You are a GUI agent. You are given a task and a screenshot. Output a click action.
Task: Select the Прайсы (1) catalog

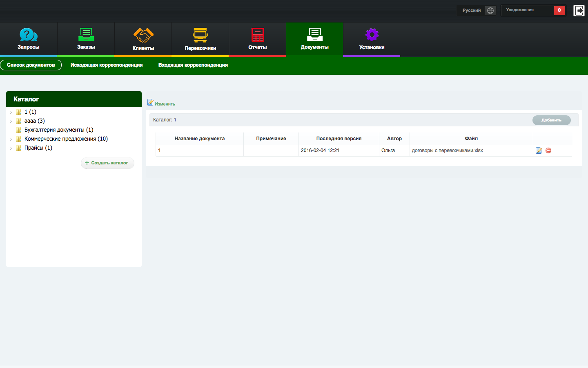tap(38, 148)
